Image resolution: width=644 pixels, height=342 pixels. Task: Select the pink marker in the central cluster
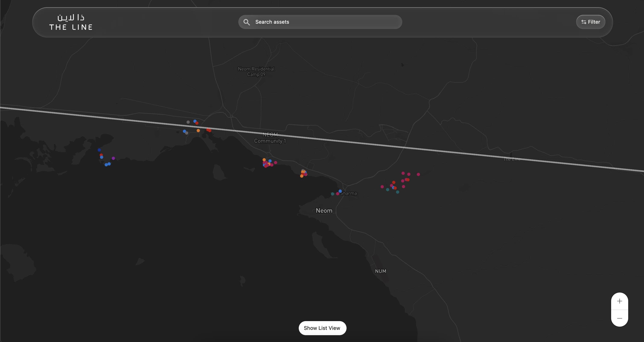tap(276, 163)
